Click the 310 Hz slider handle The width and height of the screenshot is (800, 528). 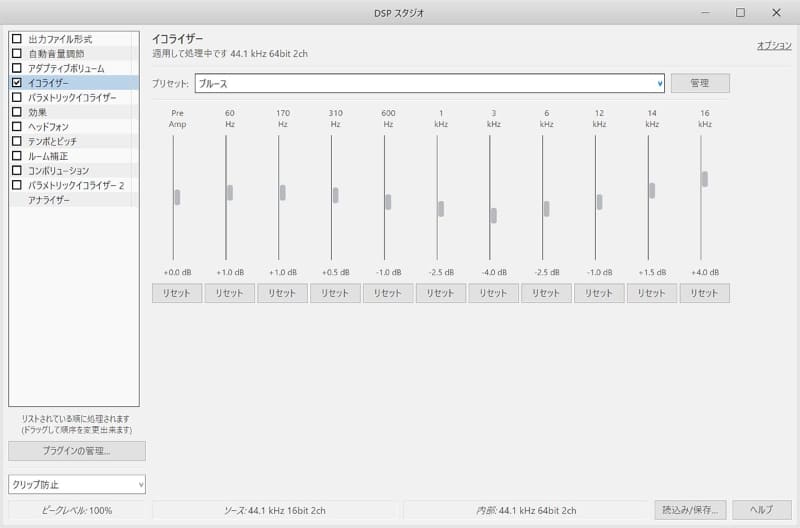335,195
